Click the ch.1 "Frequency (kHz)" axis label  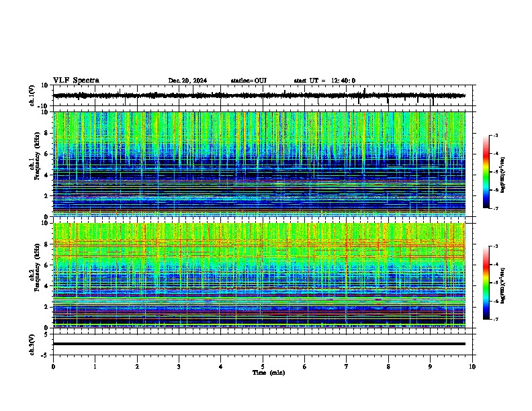(x=38, y=156)
